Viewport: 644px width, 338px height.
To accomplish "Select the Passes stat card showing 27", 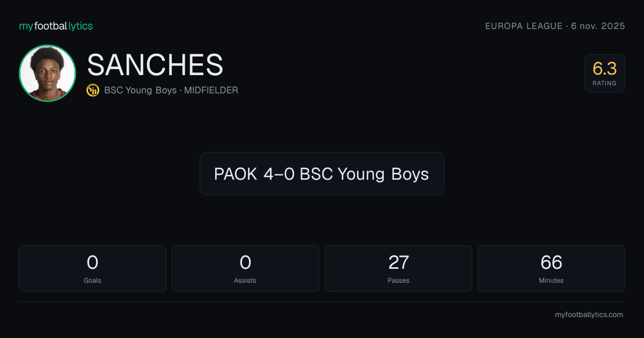I will [x=398, y=268].
